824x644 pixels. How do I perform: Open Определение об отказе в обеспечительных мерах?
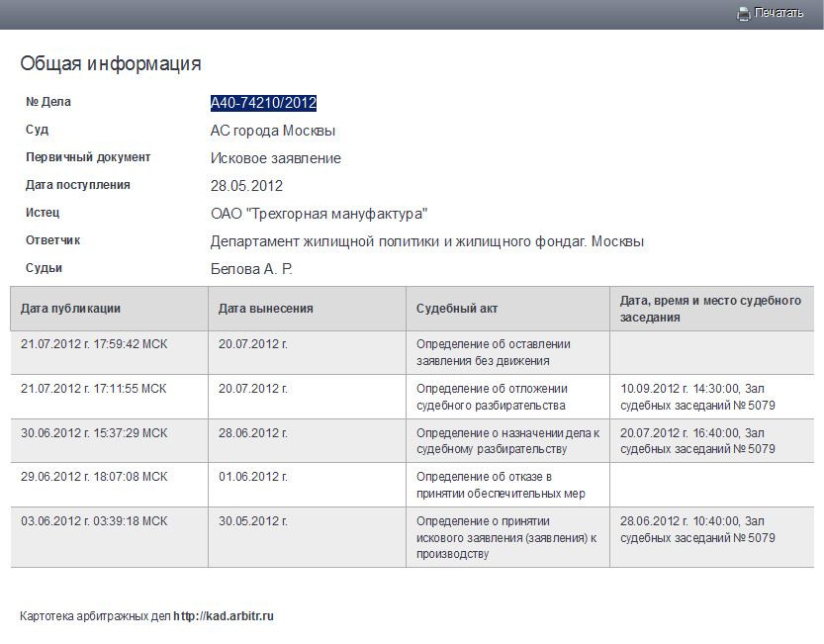[498, 485]
